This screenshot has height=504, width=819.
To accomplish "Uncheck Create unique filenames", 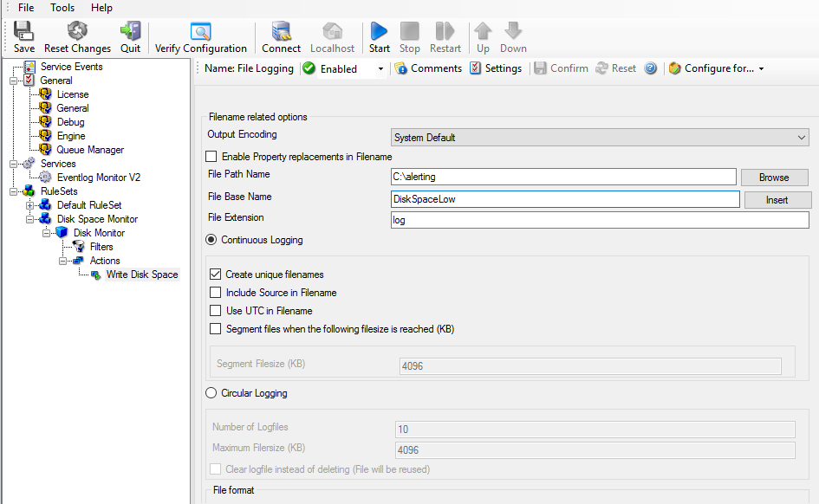I will coord(216,275).
